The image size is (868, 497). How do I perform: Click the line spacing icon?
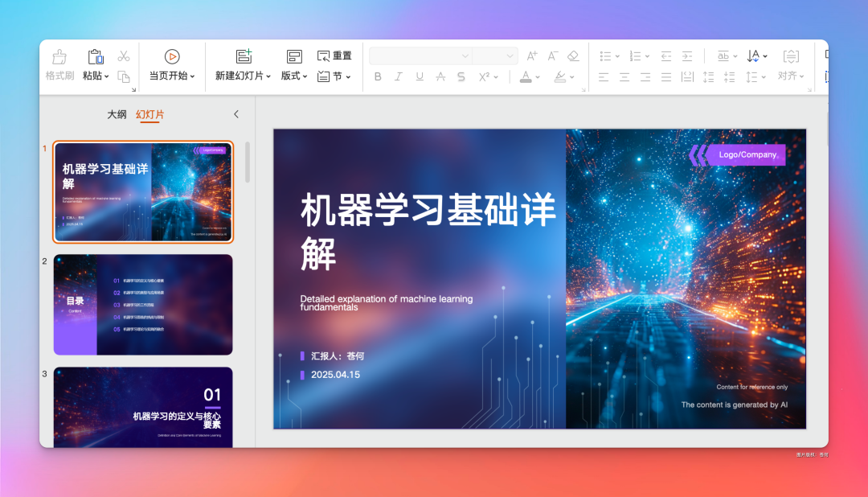click(x=751, y=77)
